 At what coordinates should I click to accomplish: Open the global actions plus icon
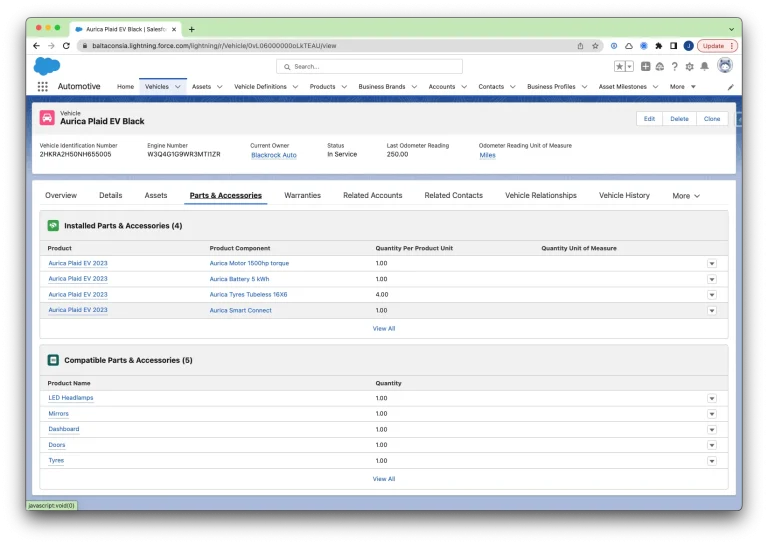(646, 66)
